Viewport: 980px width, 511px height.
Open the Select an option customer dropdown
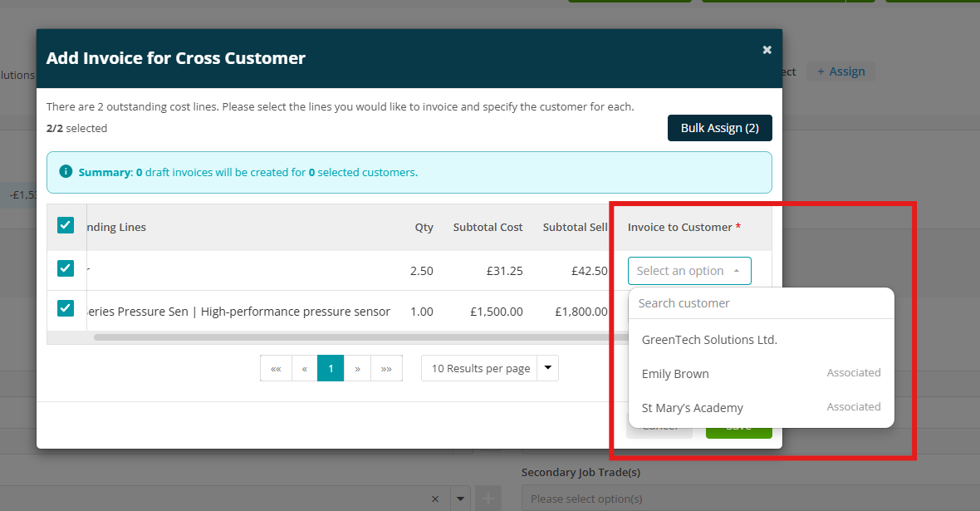tap(689, 271)
